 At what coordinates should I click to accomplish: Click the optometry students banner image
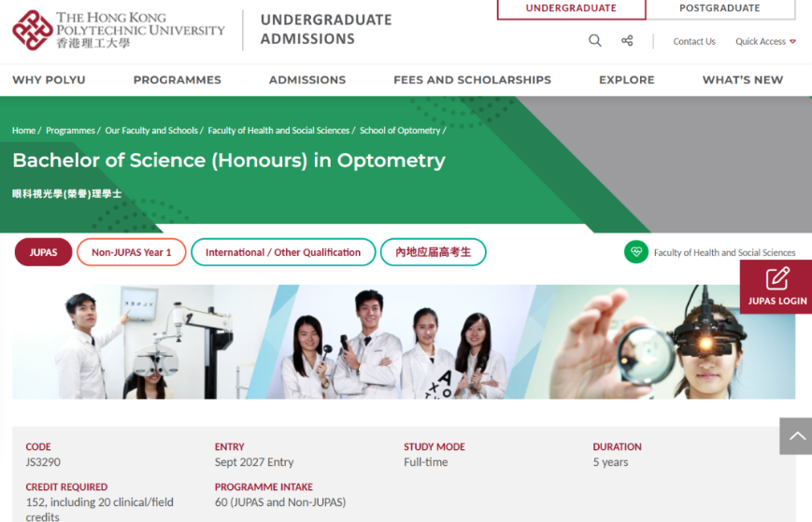tap(404, 342)
